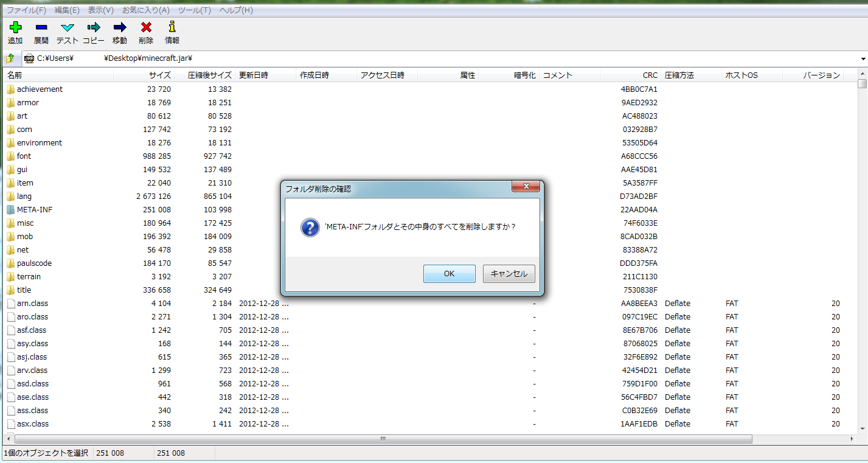This screenshot has height=463, width=868.
Task: Click the gui folder icon
Action: pyautogui.click(x=10, y=169)
